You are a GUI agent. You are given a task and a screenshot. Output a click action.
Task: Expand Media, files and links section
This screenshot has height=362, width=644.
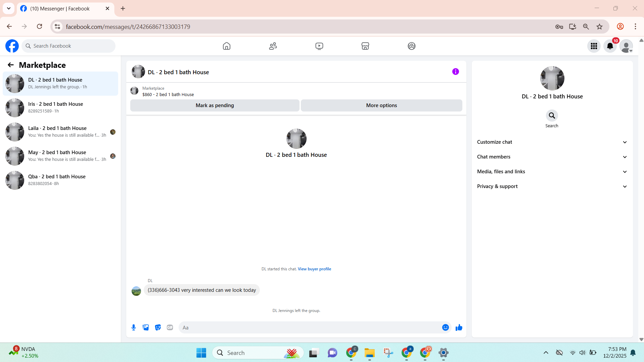click(552, 172)
